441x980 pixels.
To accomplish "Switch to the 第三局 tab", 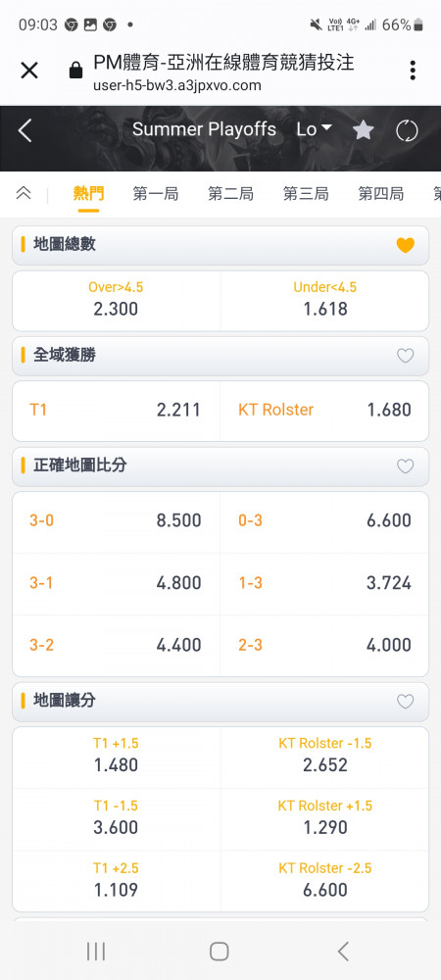I will tap(306, 194).
